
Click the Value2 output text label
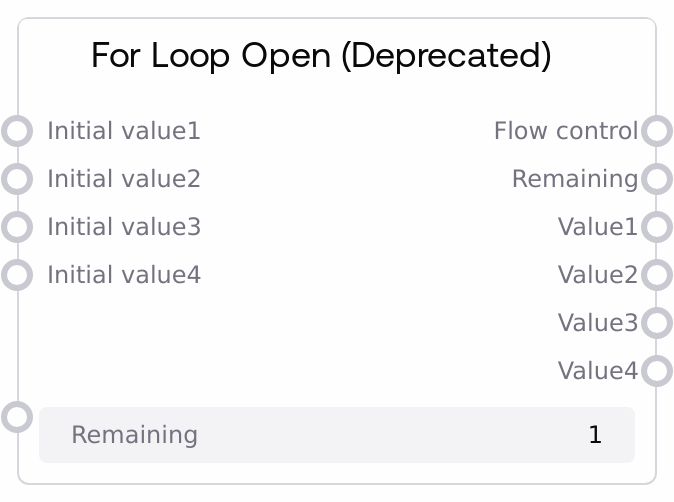pyautogui.click(x=597, y=275)
